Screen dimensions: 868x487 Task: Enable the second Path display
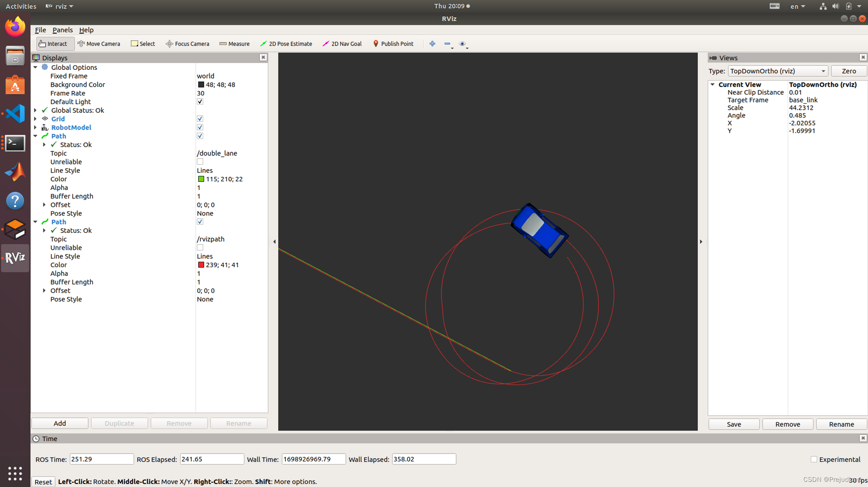coord(201,222)
